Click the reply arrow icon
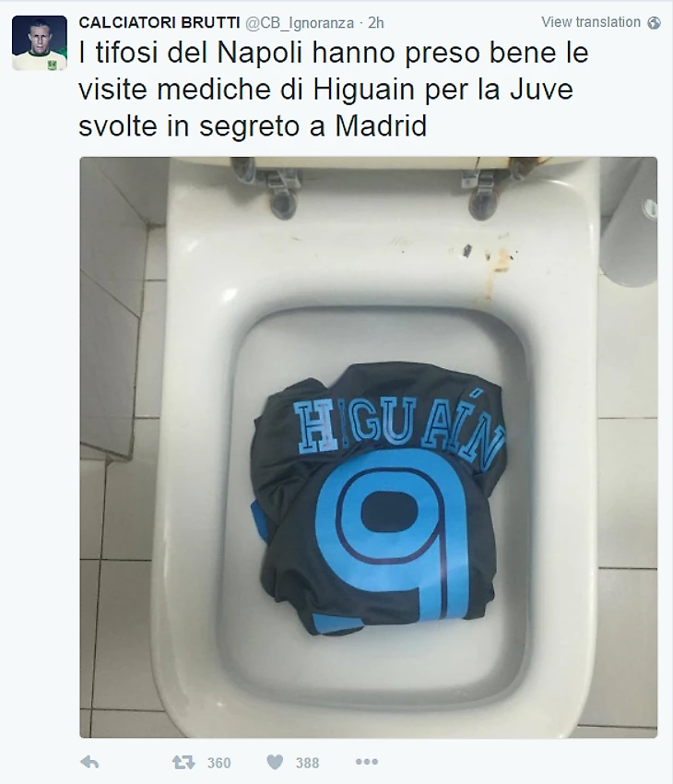This screenshot has width=673, height=784. pos(90,763)
